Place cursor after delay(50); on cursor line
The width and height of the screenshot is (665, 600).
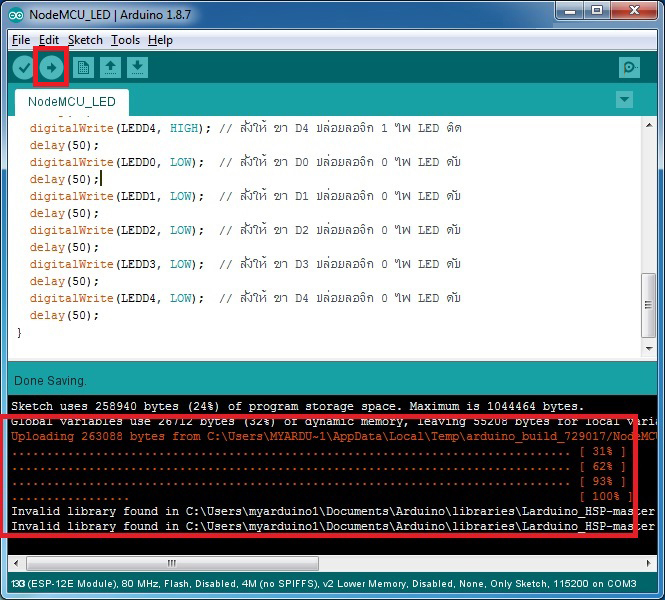coord(101,179)
